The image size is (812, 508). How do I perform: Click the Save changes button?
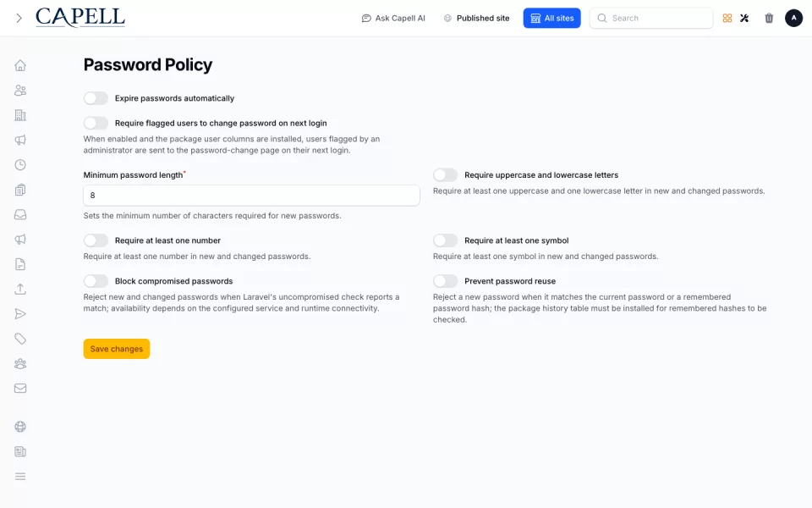point(117,349)
